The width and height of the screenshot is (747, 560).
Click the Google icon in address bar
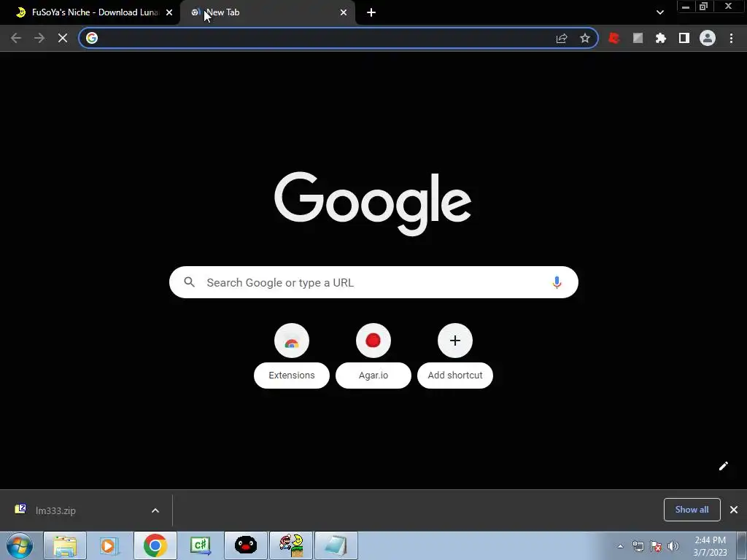(x=92, y=38)
